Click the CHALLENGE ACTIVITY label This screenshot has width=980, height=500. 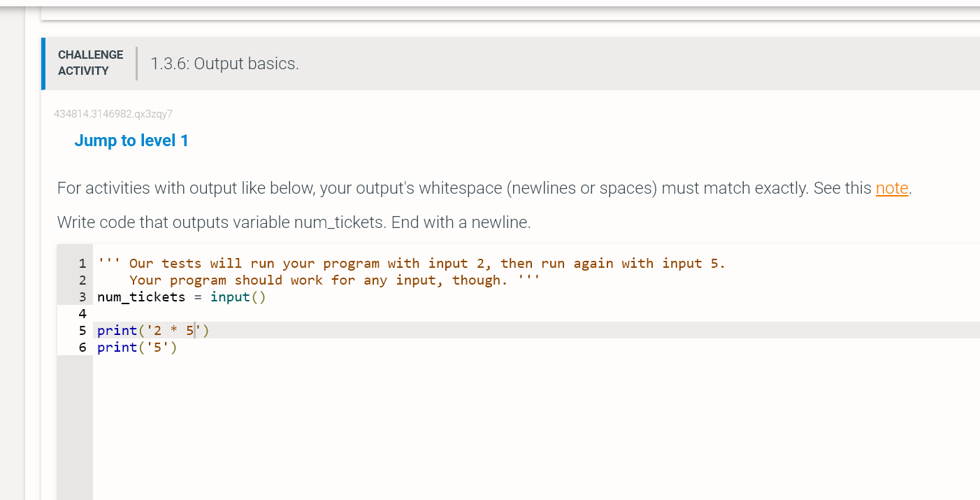point(90,62)
